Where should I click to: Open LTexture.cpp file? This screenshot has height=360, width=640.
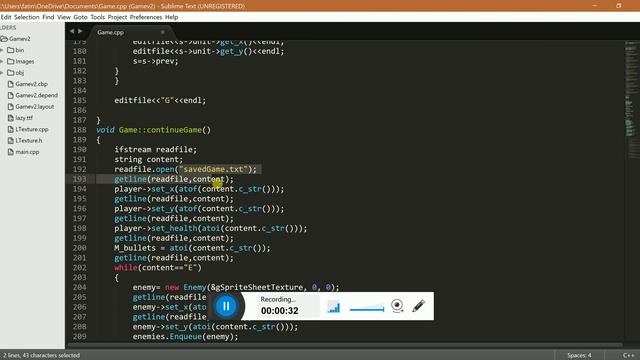[32, 129]
